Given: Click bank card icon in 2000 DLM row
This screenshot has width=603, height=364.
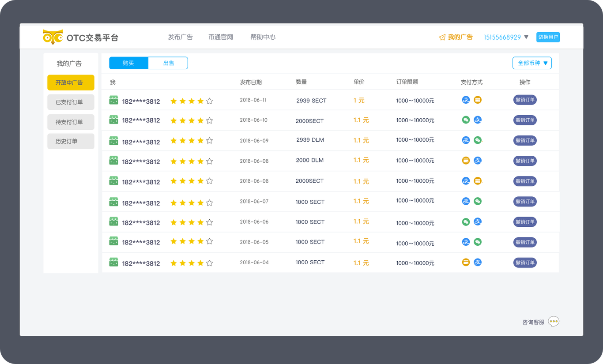Looking at the screenshot, I should [x=466, y=161].
